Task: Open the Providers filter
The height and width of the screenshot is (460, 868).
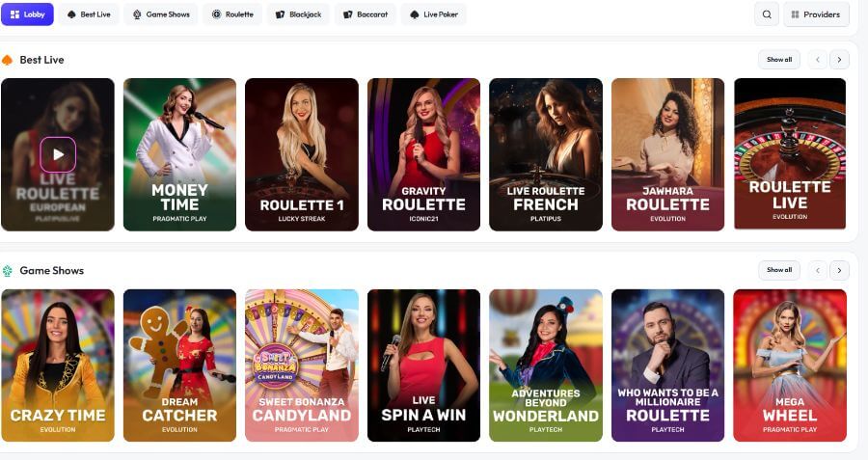Action: [x=816, y=14]
